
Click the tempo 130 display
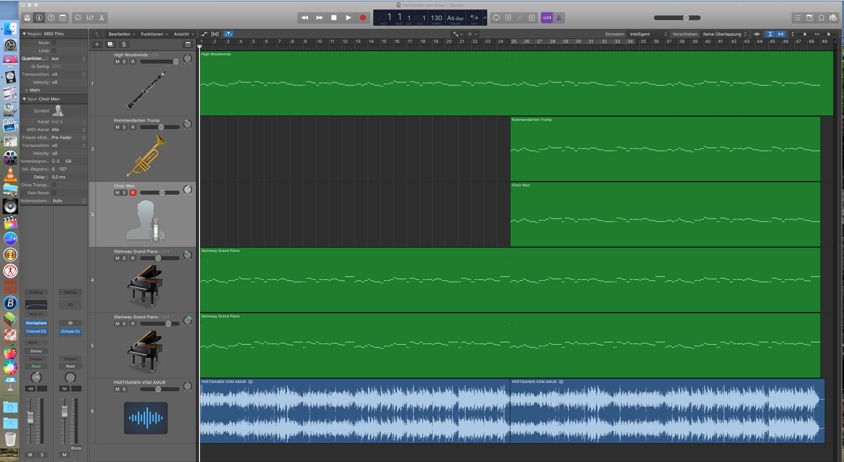click(x=437, y=18)
